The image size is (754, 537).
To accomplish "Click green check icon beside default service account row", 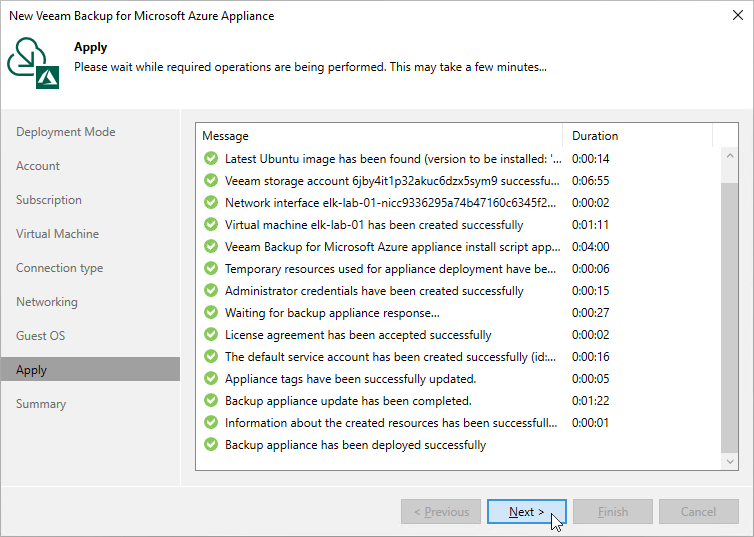I will 211,357.
